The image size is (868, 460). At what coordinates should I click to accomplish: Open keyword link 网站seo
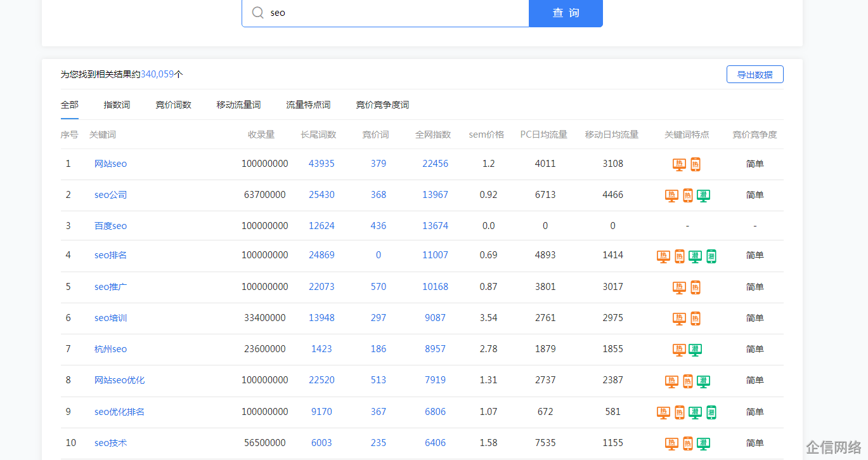point(110,164)
